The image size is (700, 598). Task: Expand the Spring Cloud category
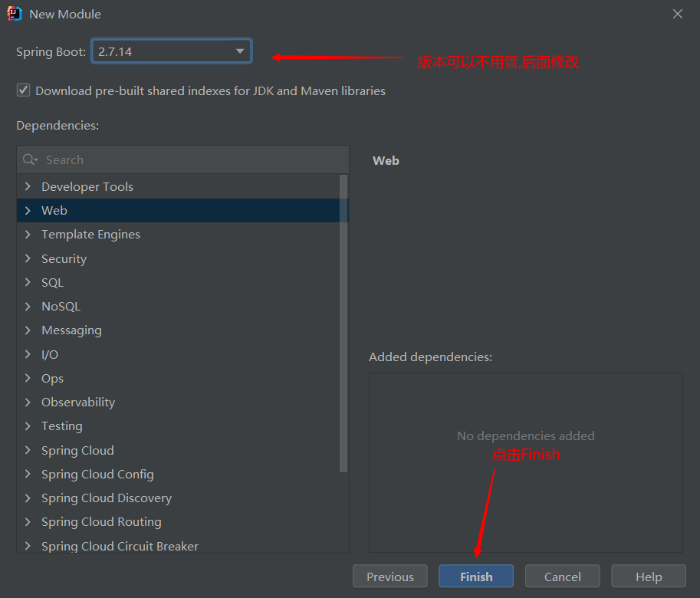tap(28, 450)
